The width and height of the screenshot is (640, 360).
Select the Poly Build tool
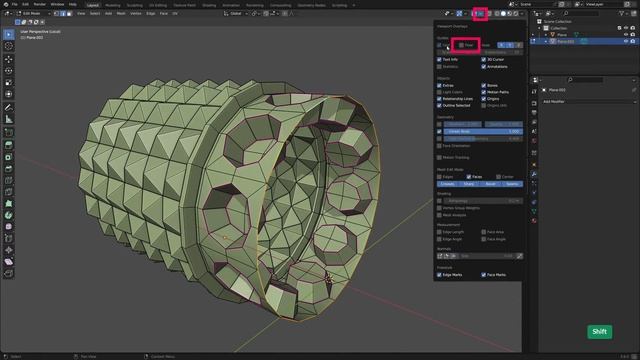(9, 203)
